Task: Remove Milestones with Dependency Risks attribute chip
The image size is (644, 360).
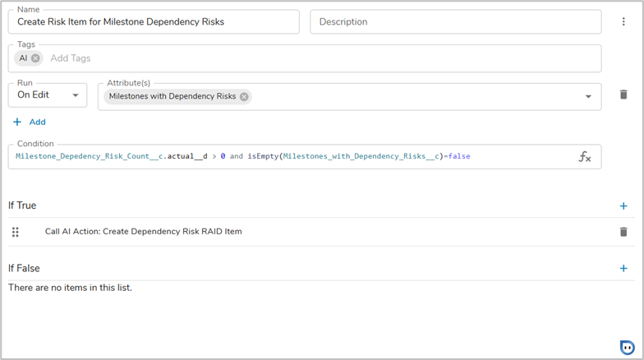Action: pyautogui.click(x=244, y=96)
